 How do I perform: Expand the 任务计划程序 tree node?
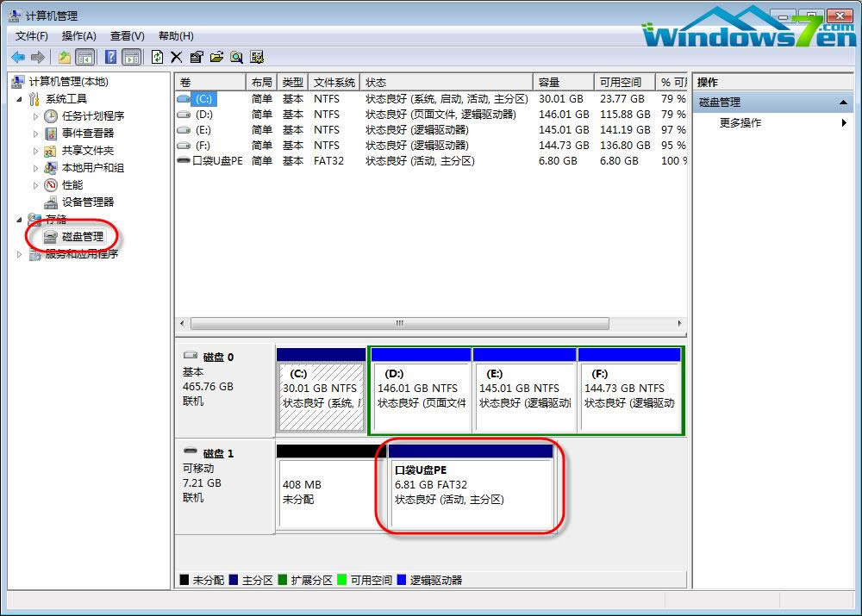pyautogui.click(x=35, y=116)
